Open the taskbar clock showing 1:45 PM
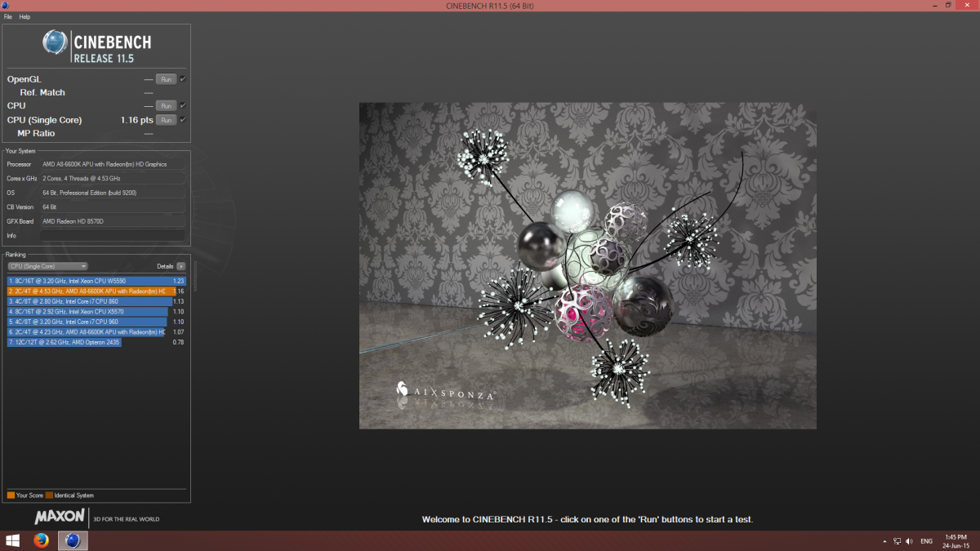 [956, 540]
